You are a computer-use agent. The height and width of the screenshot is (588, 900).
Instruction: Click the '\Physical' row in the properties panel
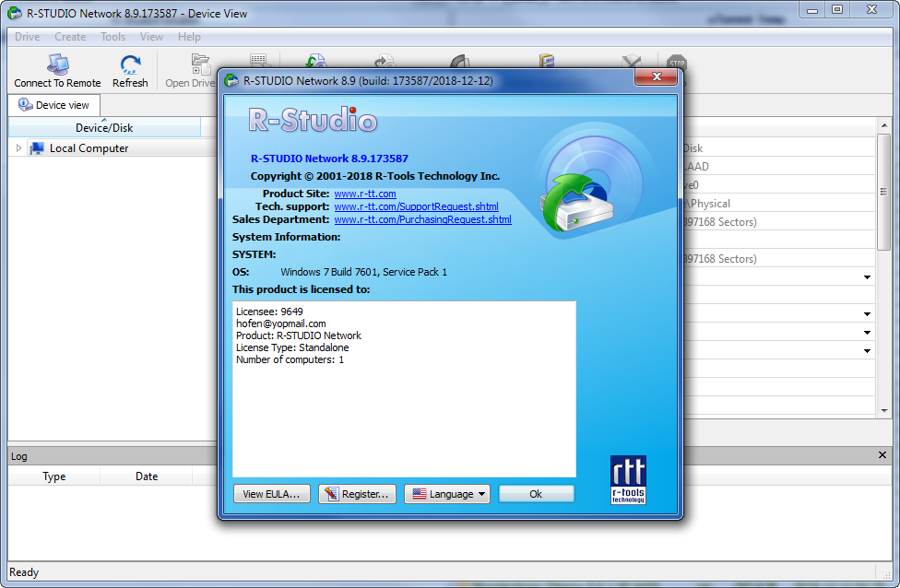click(x=779, y=204)
